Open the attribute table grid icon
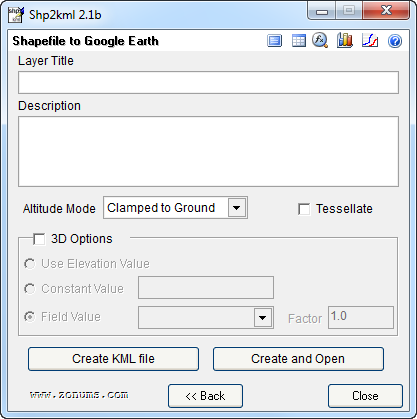The image size is (417, 419). [299, 41]
